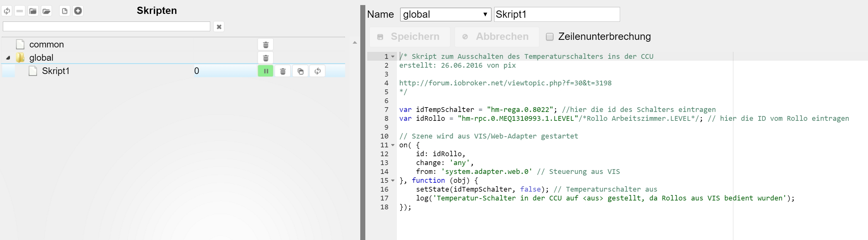This screenshot has width=868, height=240.
Task: Open the global group dropdown next to Name
Action: click(446, 15)
